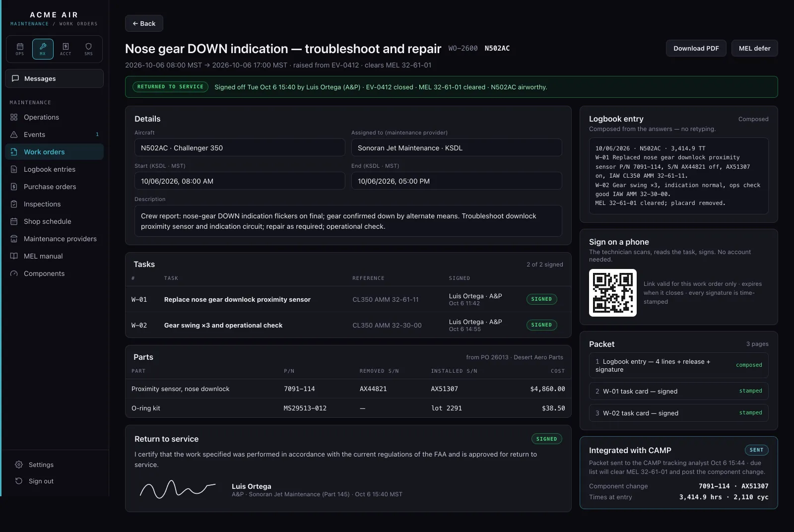794x532 pixels.
Task: Click the Components gauge icon
Action: pyautogui.click(x=14, y=273)
